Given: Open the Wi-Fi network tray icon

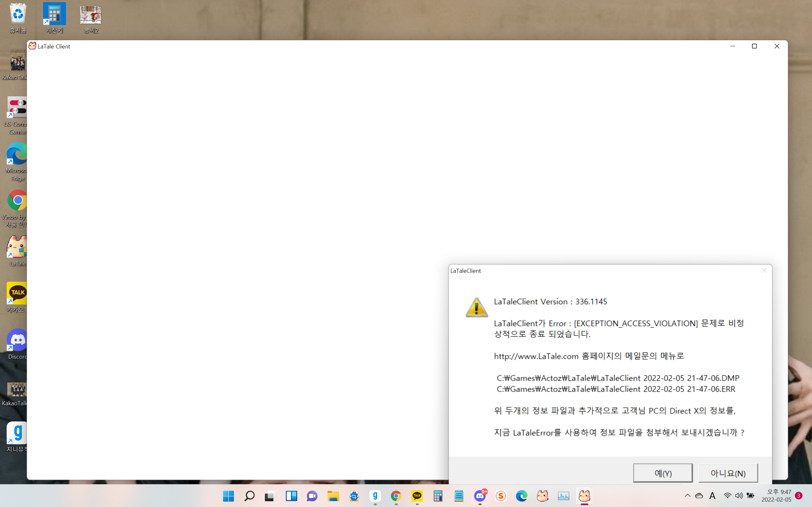Looking at the screenshot, I should (727, 496).
